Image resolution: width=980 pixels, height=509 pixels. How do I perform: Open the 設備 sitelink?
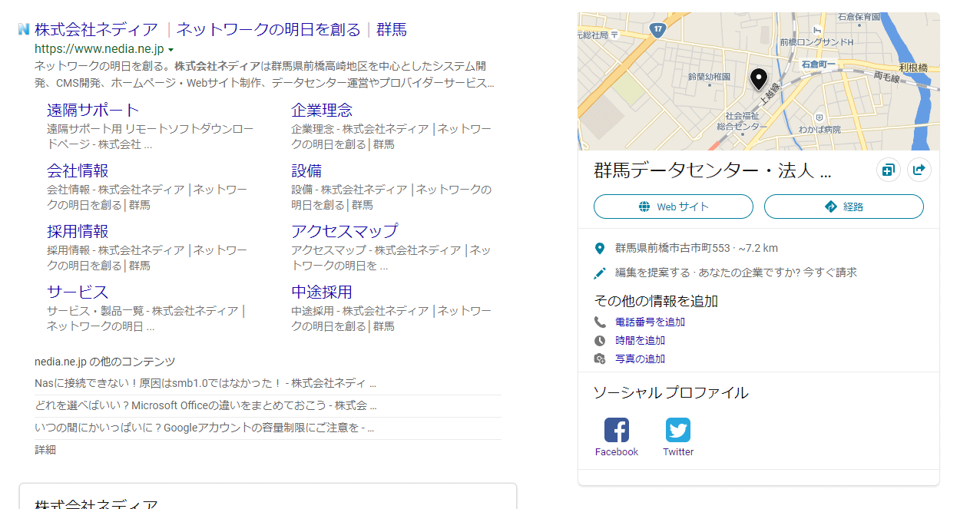306,170
